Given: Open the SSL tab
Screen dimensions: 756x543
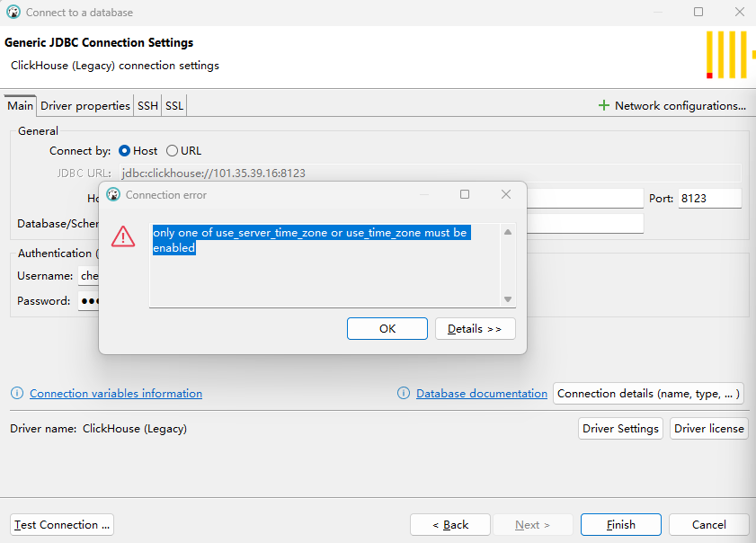Looking at the screenshot, I should tap(173, 105).
